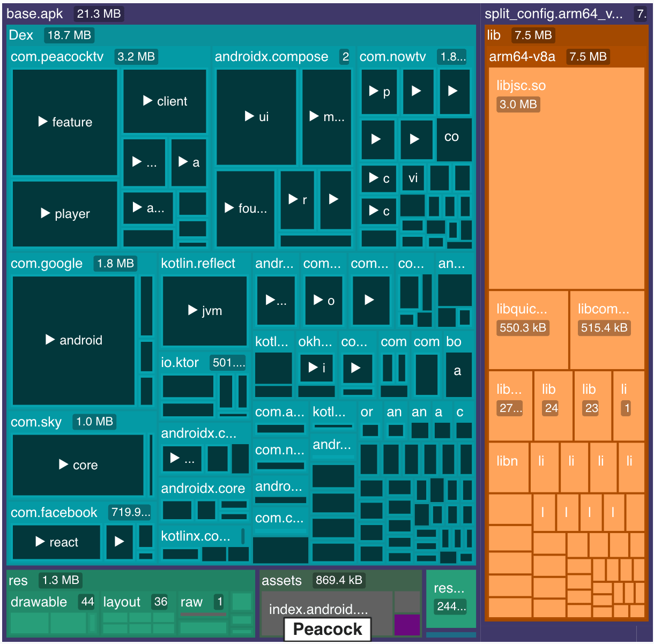Viewport: 654px width, 644px height.
Task: Click the Peacock label
Action: click(x=328, y=629)
